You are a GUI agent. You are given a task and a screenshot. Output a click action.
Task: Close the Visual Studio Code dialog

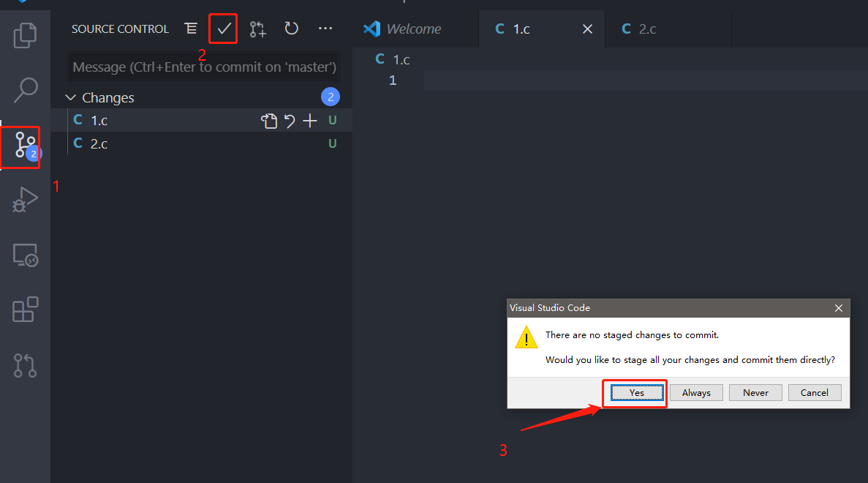[839, 308]
